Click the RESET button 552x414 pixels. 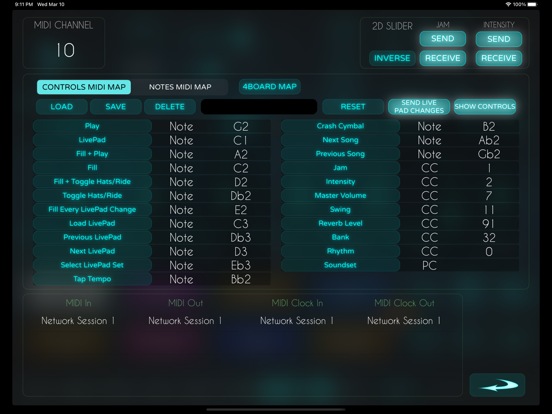[x=353, y=107]
